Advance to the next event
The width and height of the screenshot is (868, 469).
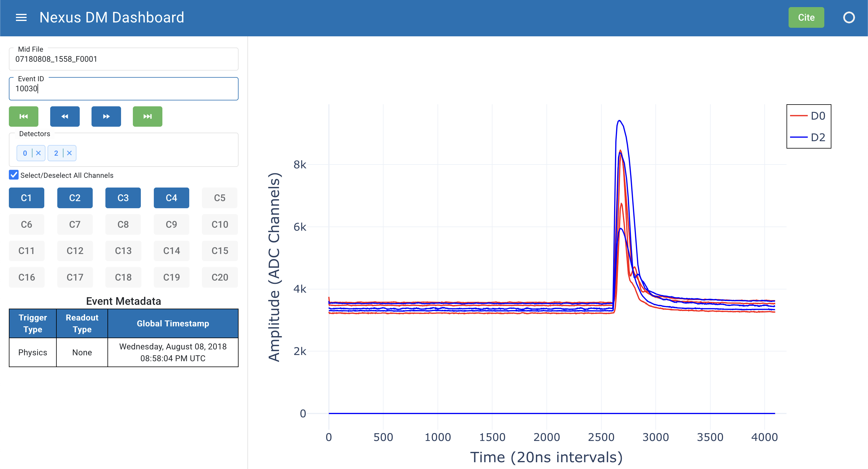click(x=106, y=116)
